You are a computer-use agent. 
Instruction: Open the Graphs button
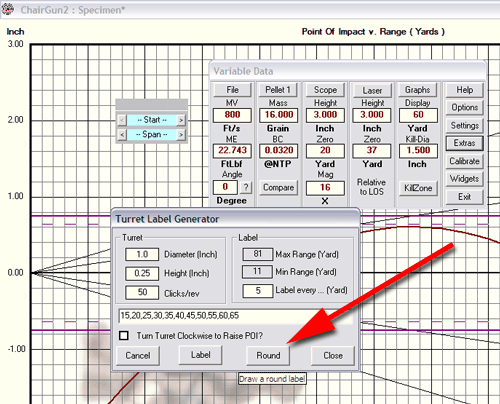point(418,90)
